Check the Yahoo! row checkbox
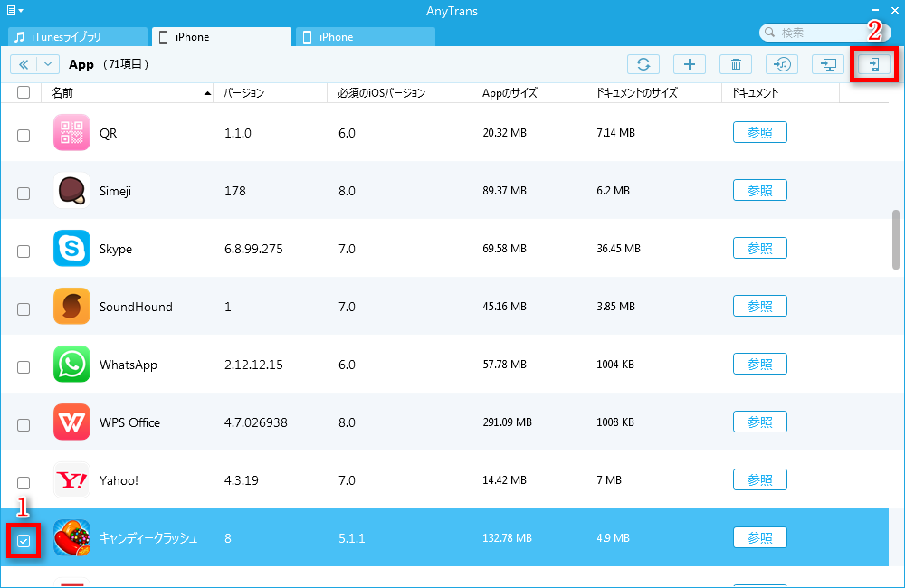The width and height of the screenshot is (905, 588). pos(24,483)
